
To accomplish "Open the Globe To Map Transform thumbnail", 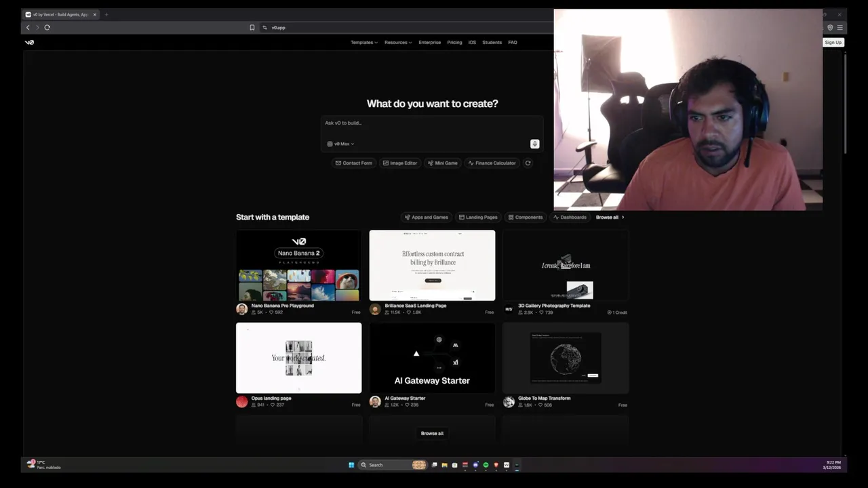I will [x=566, y=358].
